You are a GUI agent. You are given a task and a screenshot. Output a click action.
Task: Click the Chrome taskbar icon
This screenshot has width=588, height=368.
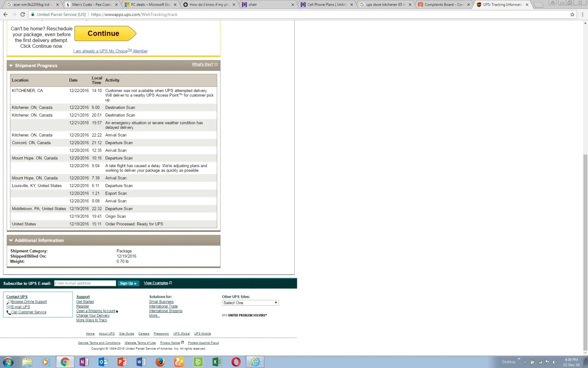(x=65, y=362)
